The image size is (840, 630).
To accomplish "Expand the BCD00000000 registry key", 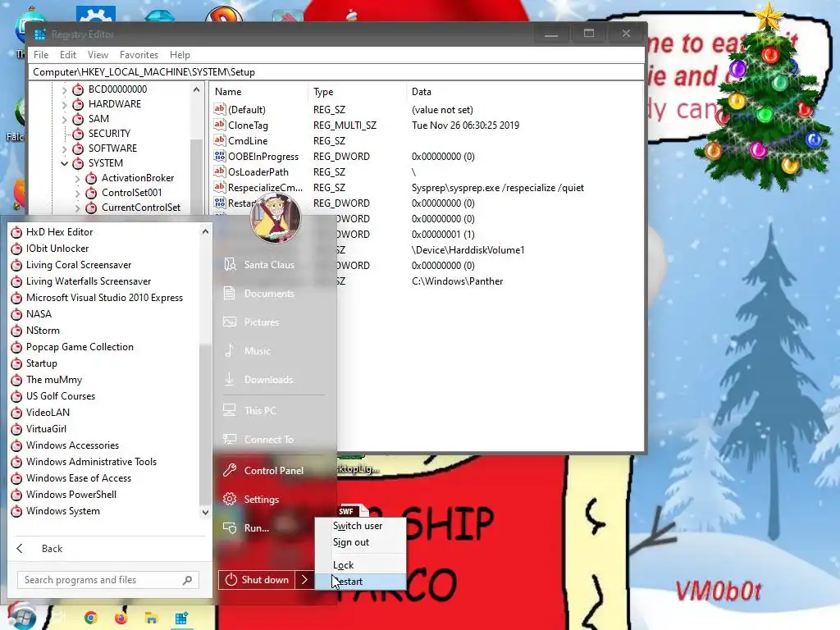I will point(64,89).
